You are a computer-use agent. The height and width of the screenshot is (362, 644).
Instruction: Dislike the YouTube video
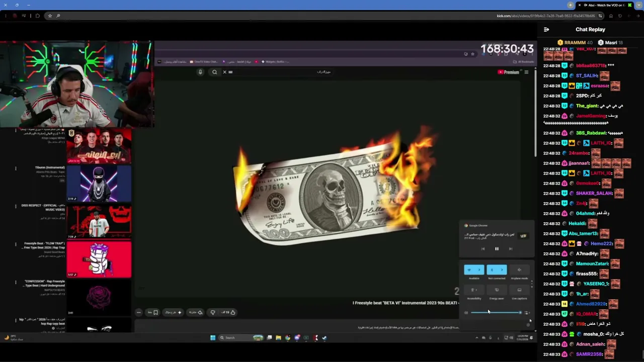click(213, 312)
